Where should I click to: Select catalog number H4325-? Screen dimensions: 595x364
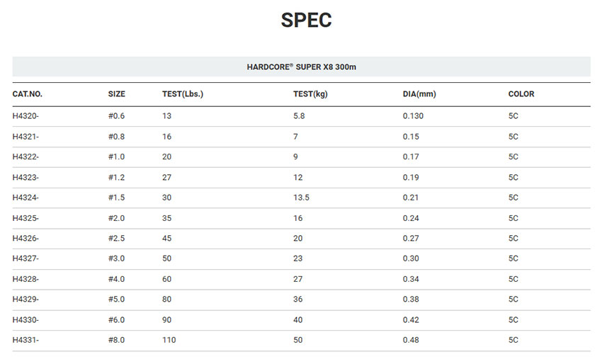pyautogui.click(x=25, y=218)
